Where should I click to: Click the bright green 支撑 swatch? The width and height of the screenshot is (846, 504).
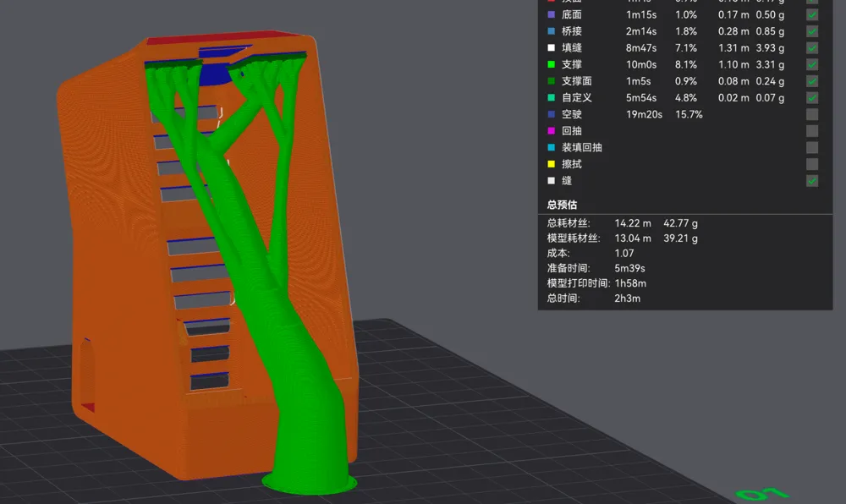tap(551, 64)
